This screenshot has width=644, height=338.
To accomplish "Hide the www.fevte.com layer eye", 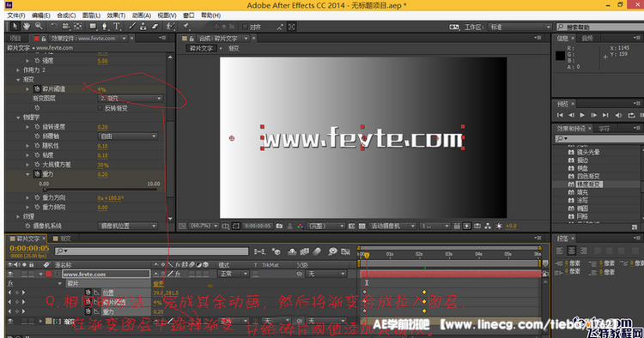I will [10, 274].
